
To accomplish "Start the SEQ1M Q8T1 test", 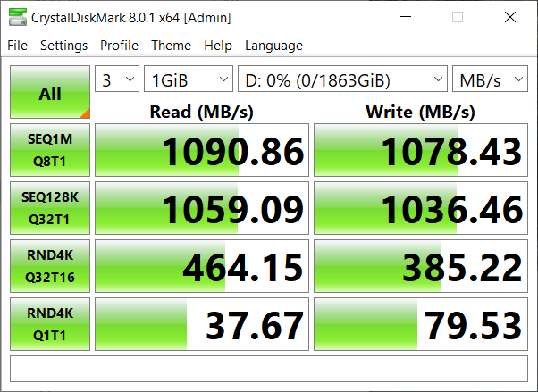I will (x=50, y=150).
